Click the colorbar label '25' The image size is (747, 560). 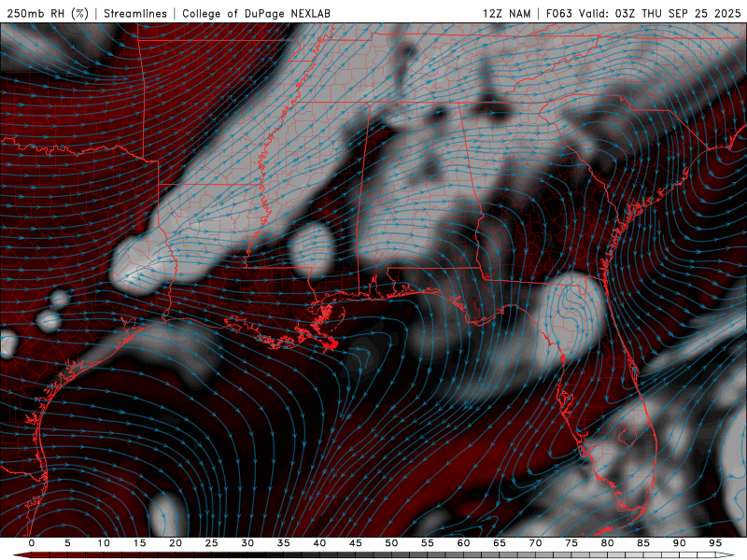(212, 543)
